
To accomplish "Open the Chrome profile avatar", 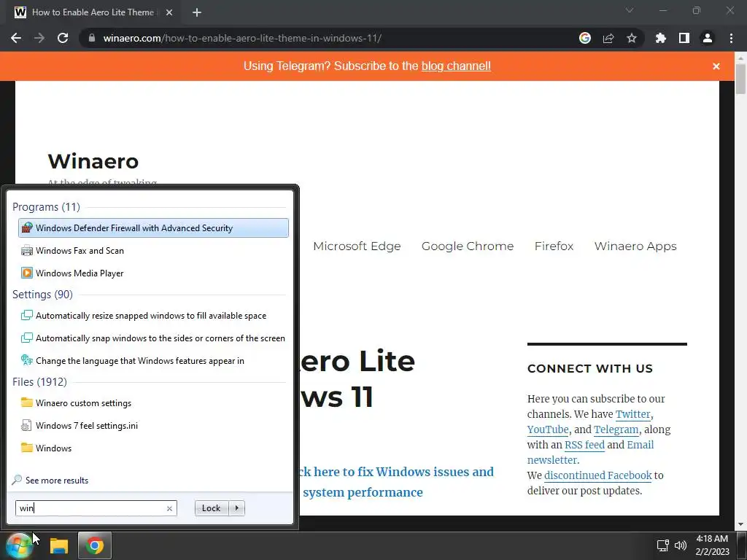I will pos(708,38).
